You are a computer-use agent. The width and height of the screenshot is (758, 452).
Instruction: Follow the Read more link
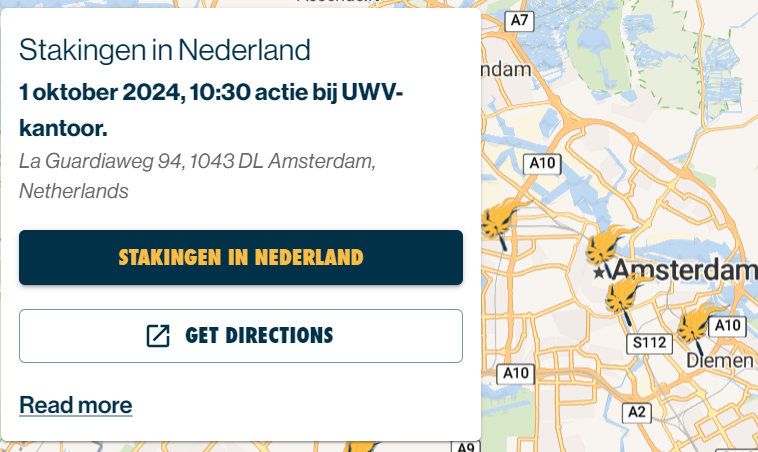tap(75, 405)
